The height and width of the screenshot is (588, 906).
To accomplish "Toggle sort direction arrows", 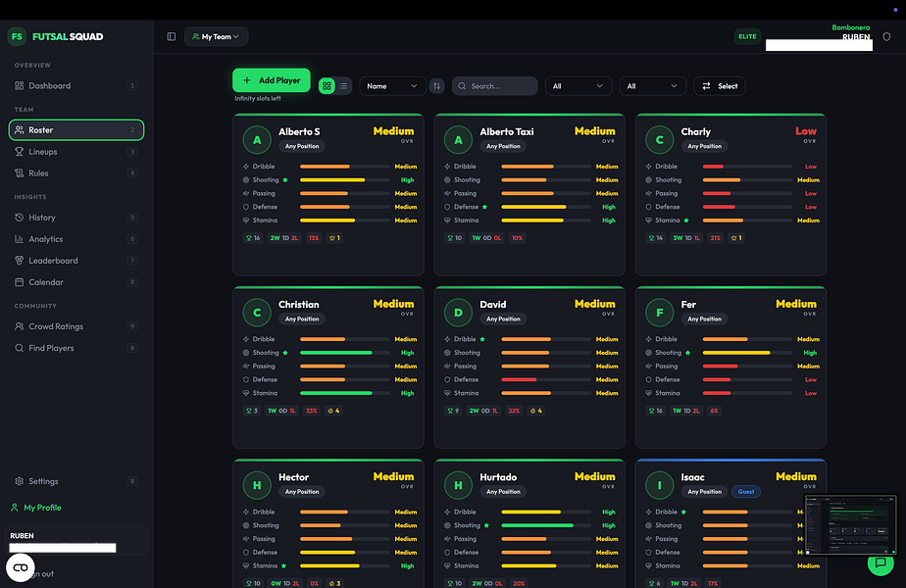I will click(x=437, y=86).
